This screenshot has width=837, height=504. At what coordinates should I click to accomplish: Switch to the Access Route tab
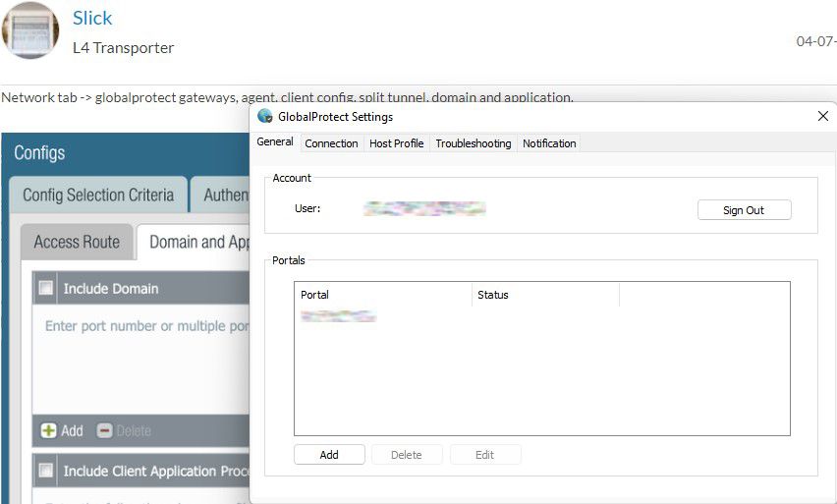[x=77, y=242]
